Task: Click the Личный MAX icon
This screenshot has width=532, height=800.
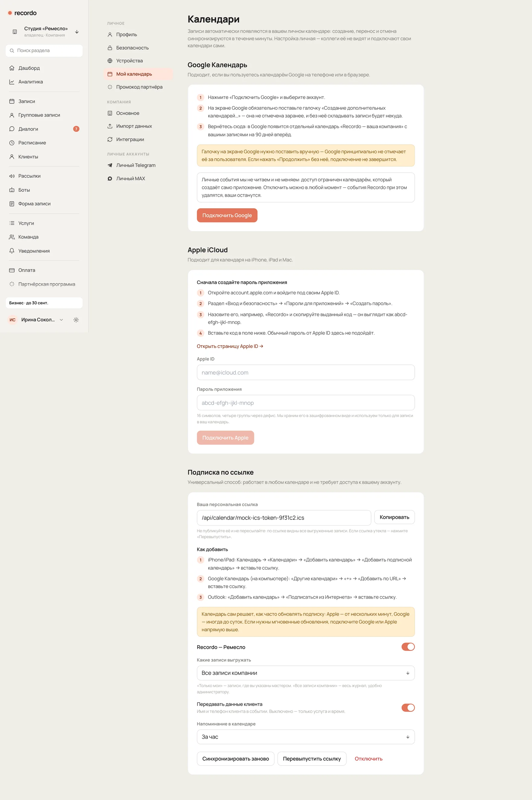Action: (110, 178)
